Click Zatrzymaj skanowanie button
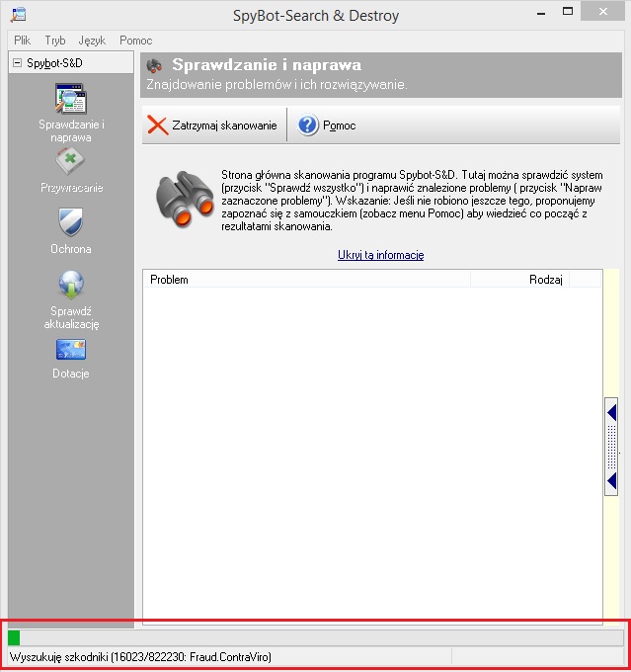 tap(212, 126)
